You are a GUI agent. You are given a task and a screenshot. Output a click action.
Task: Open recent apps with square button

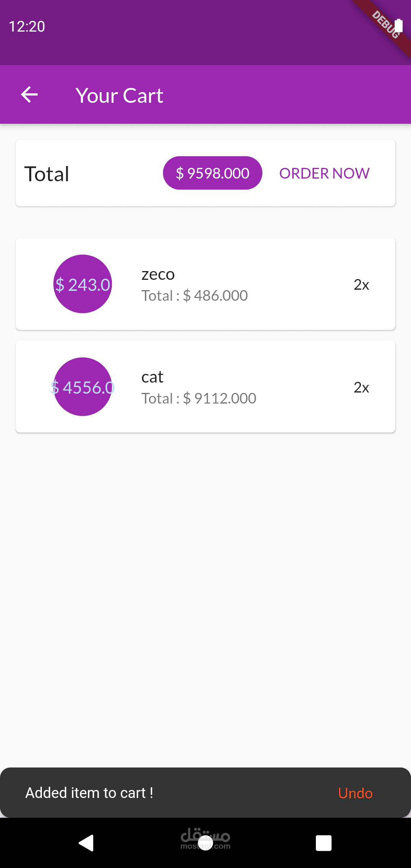tap(323, 843)
